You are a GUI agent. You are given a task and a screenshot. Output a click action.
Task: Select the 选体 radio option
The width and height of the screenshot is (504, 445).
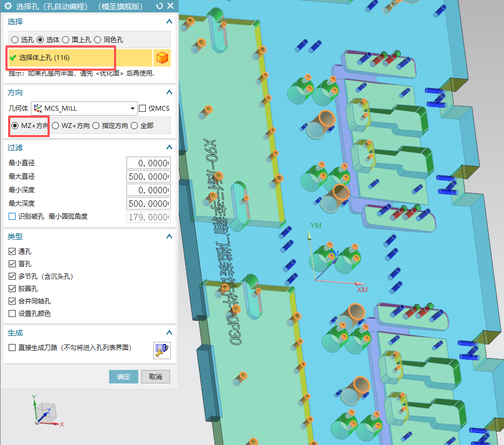40,39
